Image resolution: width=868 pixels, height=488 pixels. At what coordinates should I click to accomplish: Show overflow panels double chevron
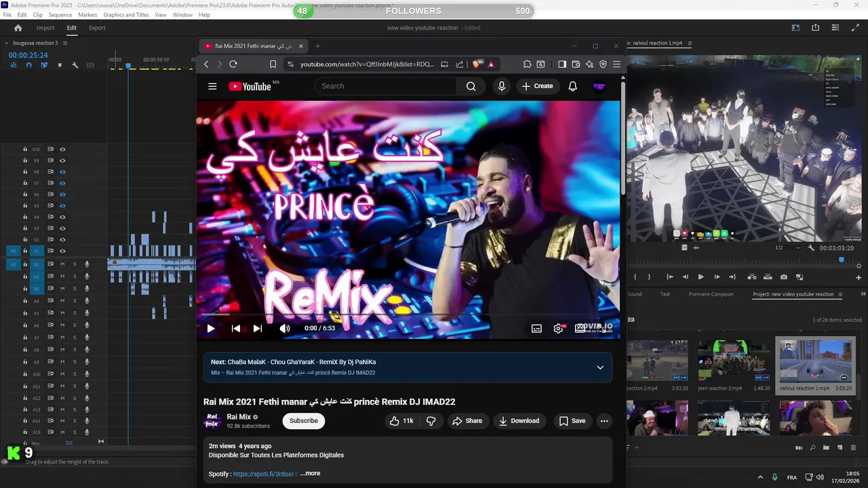pos(863,294)
